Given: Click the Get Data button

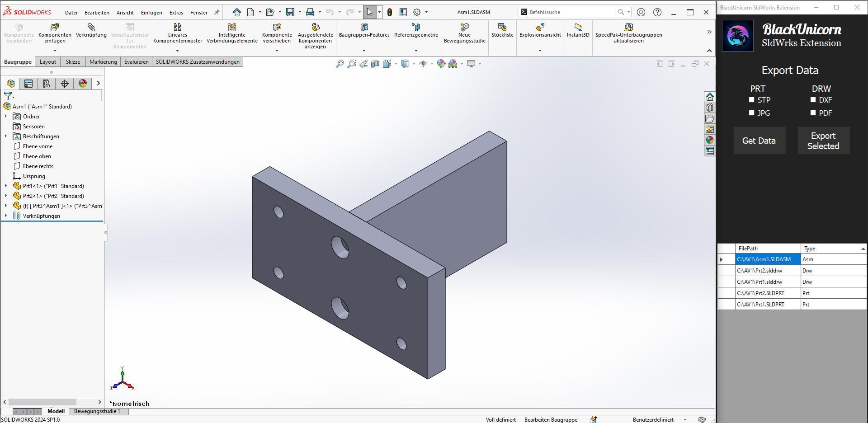Looking at the screenshot, I should pos(759,141).
